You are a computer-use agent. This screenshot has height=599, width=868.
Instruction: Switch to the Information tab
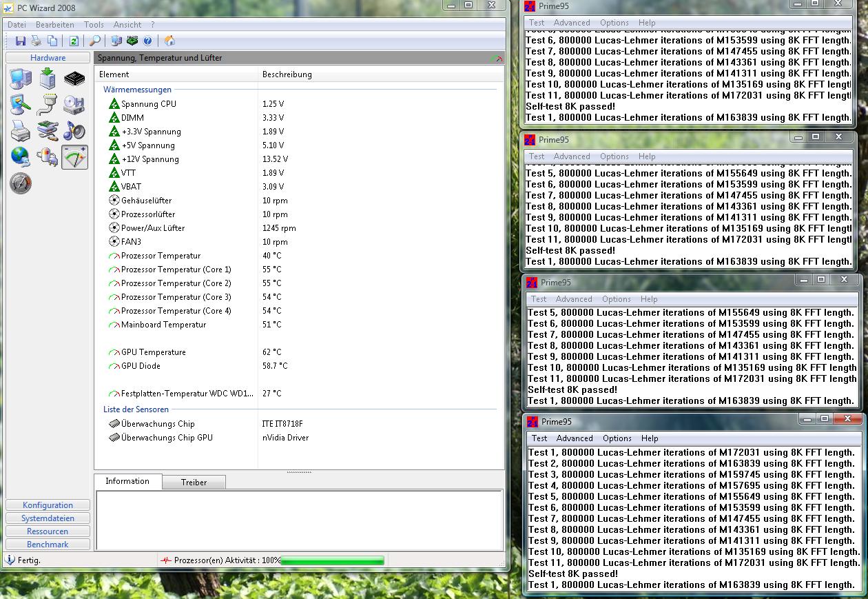[127, 481]
